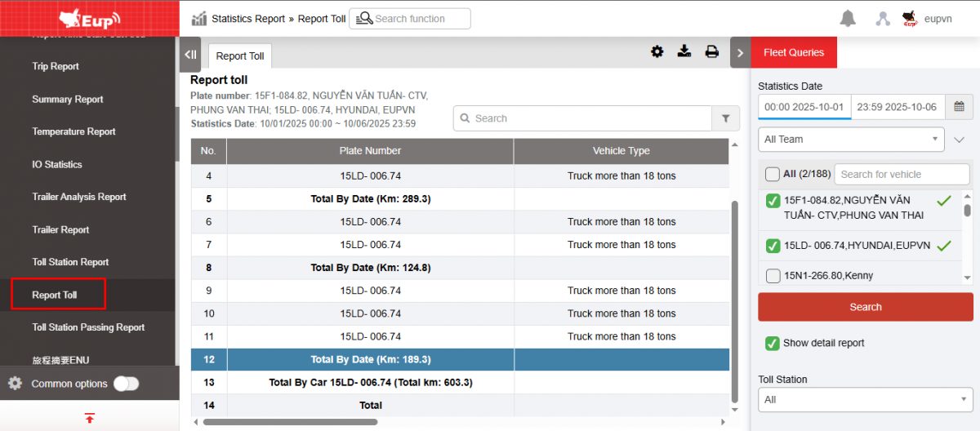Viewport: 980px width, 431px height.
Task: Toggle the Common options switch
Action: pos(126,384)
